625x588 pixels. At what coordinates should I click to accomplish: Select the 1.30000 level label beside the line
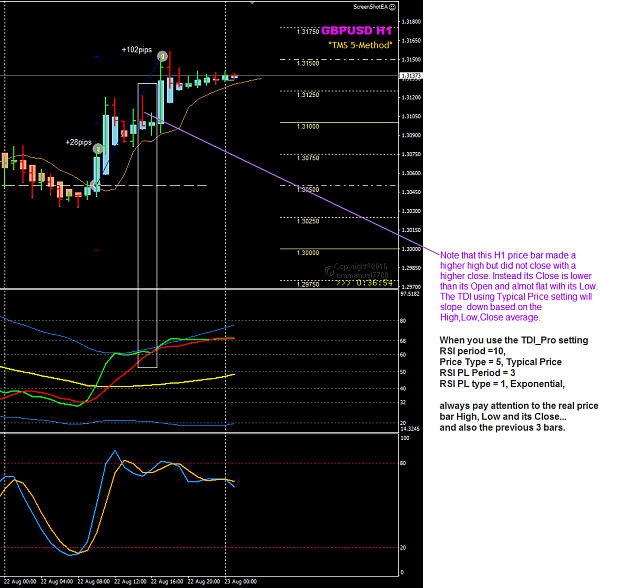point(308,252)
